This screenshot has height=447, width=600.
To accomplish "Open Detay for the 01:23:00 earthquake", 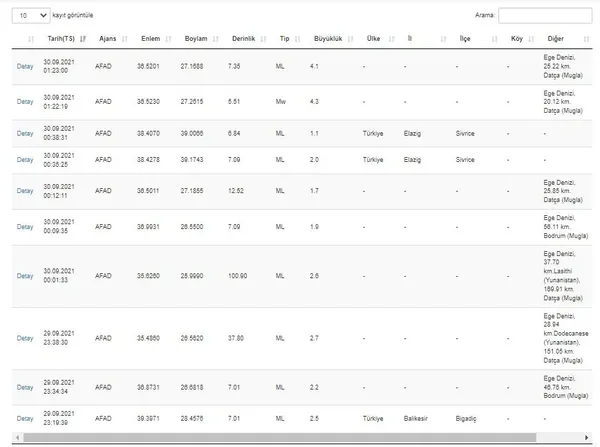I will pos(25,65).
